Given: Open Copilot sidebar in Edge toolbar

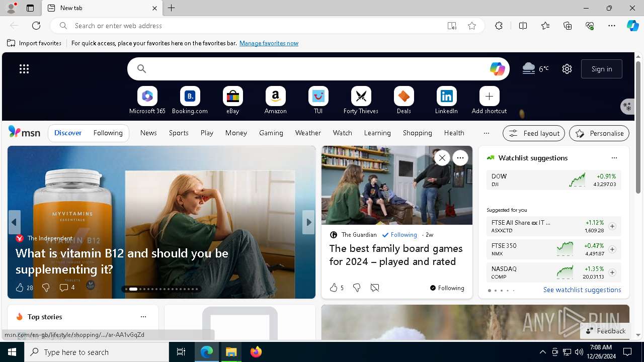Looking at the screenshot, I should (632, 26).
